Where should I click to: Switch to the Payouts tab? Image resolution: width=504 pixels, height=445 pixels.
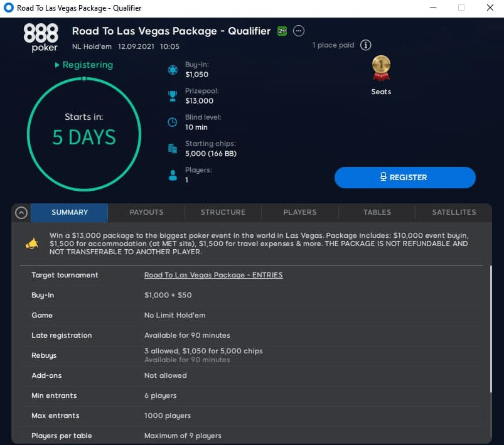146,213
